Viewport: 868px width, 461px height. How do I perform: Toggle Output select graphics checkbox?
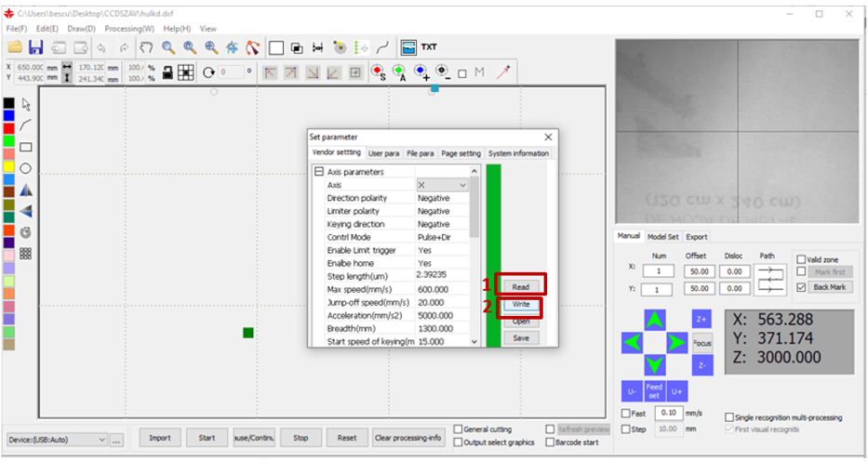click(458, 442)
